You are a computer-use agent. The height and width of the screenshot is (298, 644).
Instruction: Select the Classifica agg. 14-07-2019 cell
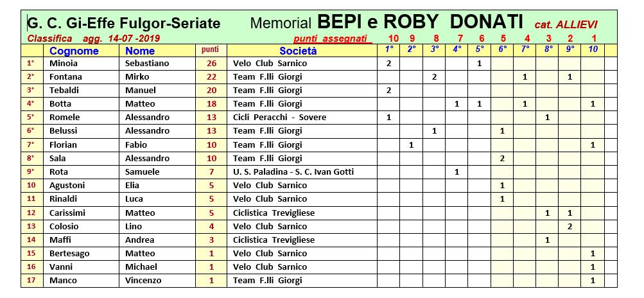[x=94, y=39]
